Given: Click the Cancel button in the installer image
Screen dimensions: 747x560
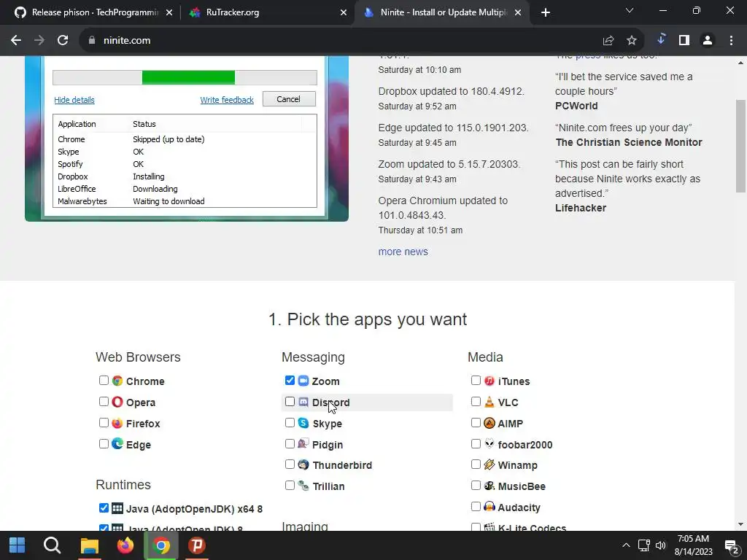Looking at the screenshot, I should [x=289, y=99].
